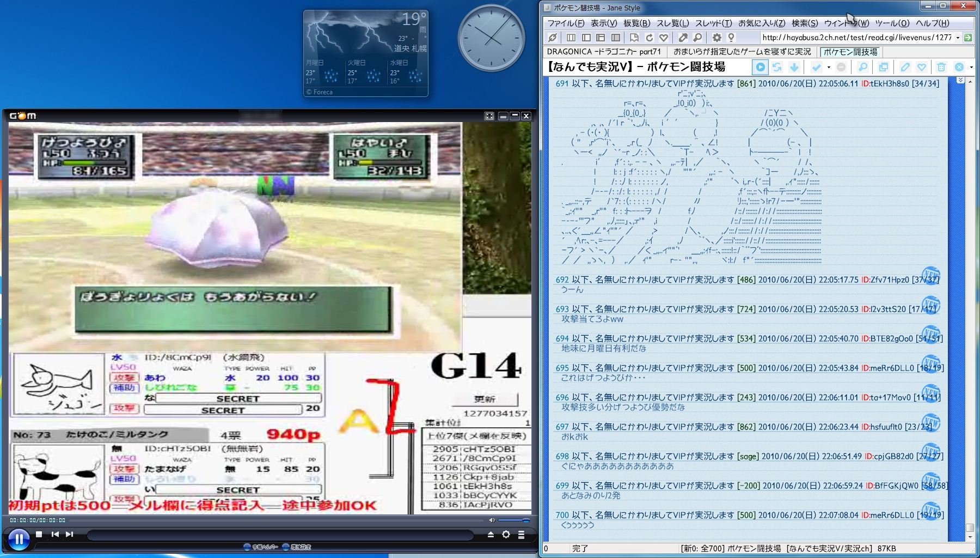Viewport: 980px width, 558px height.
Task: Toggle fullscreen in GOM player title bar
Action: (x=489, y=116)
